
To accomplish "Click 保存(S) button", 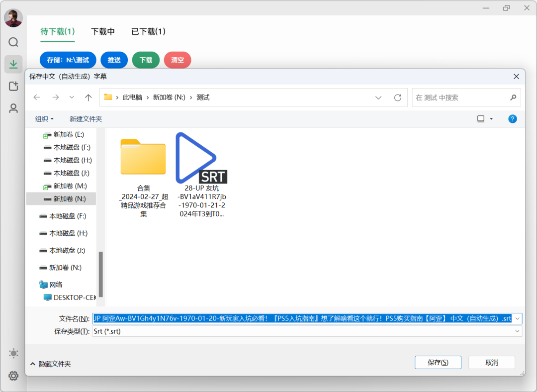I will click(438, 363).
